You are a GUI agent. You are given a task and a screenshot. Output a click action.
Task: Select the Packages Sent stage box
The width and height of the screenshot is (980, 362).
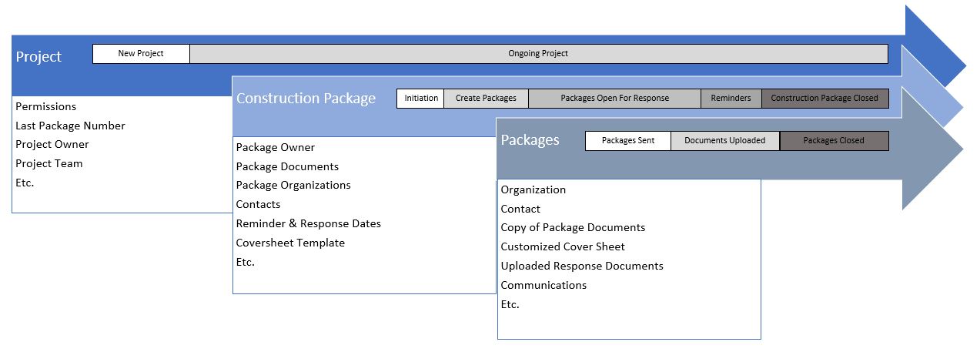[627, 141]
